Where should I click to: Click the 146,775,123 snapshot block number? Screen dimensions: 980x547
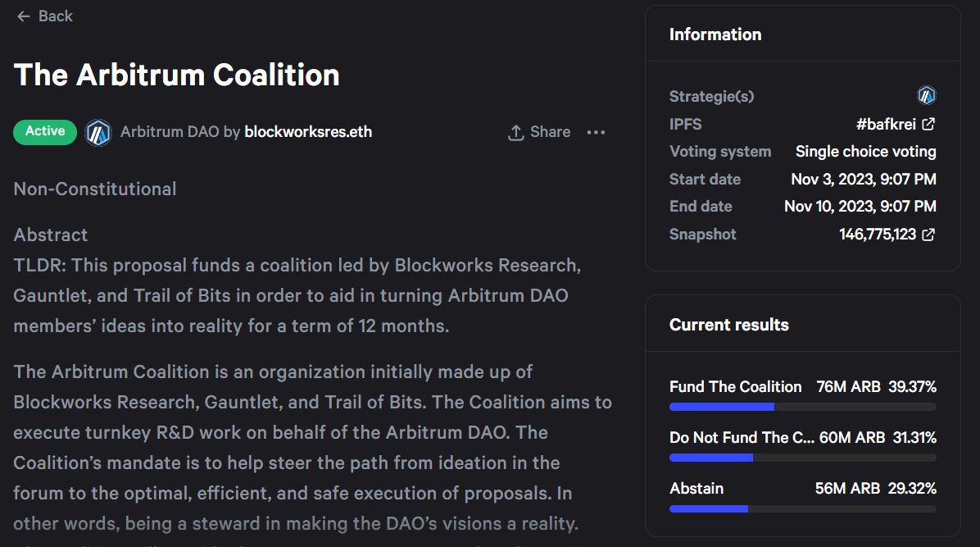coord(878,235)
